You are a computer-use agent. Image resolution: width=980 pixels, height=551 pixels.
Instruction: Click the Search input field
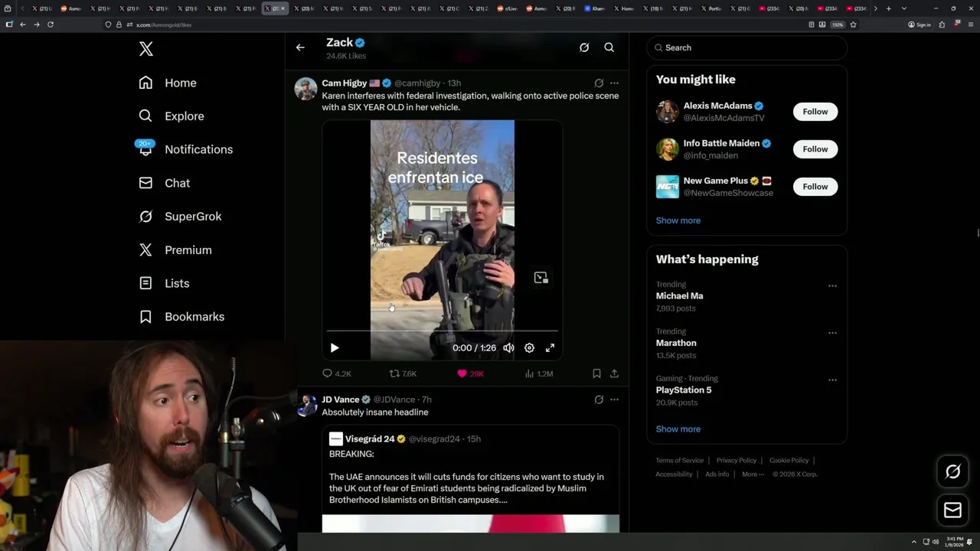tap(747, 47)
